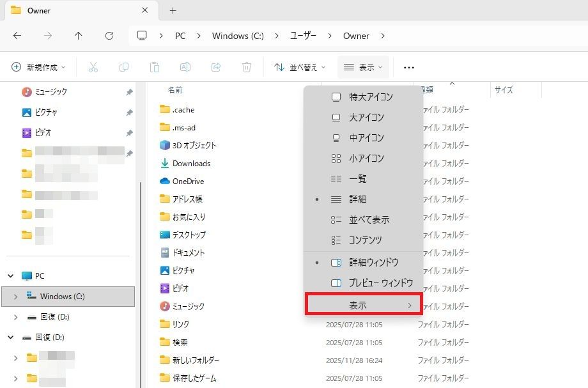This screenshot has width=588, height=388.
Task: Click the Rename icon in toolbar
Action: click(185, 67)
